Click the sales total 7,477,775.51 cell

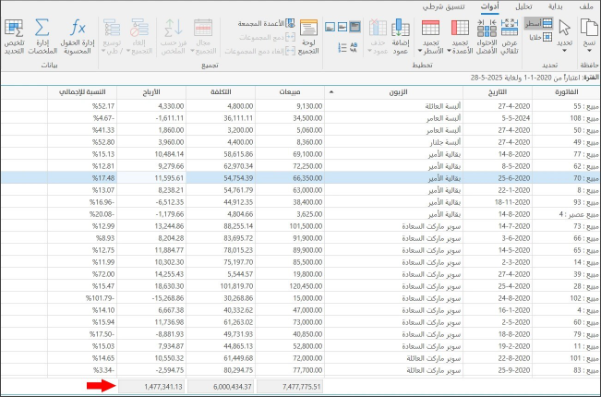[290, 387]
